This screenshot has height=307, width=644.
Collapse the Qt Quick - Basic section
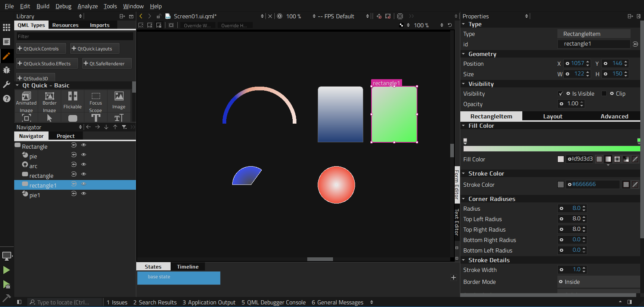point(18,86)
